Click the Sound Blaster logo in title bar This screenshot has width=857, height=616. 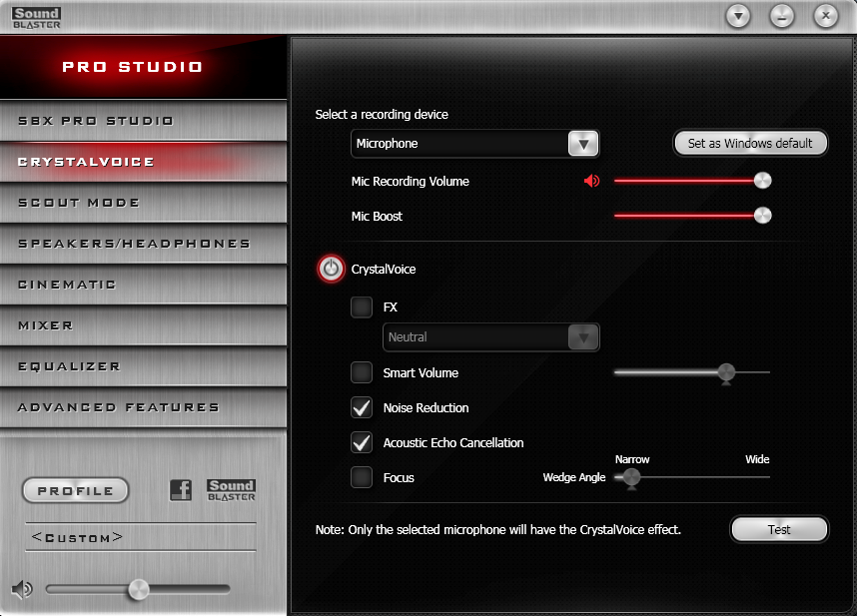(37, 16)
